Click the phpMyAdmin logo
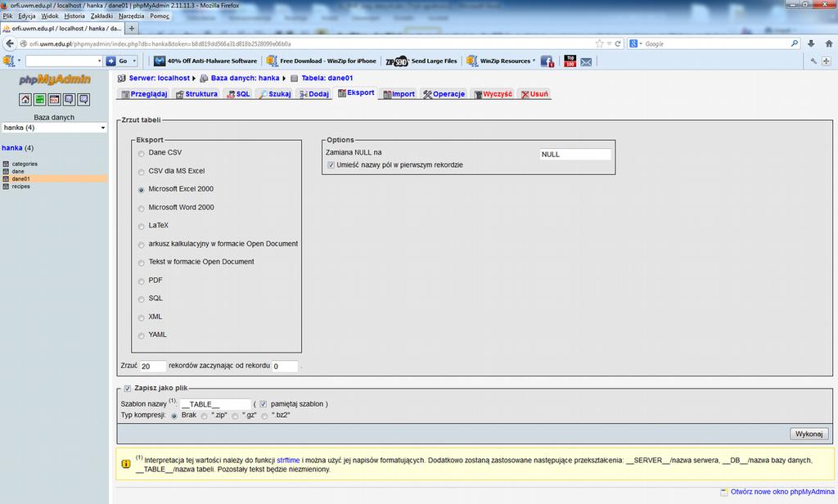Screen dimensions: 838x504 point(55,79)
